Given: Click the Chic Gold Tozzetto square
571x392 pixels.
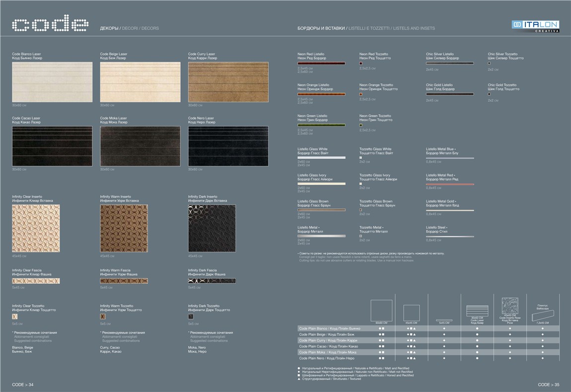Looking at the screenshot, I should 489,94.
